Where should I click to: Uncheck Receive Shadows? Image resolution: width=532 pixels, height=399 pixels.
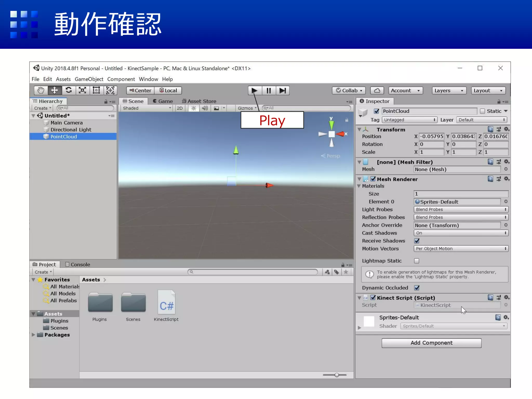click(417, 241)
